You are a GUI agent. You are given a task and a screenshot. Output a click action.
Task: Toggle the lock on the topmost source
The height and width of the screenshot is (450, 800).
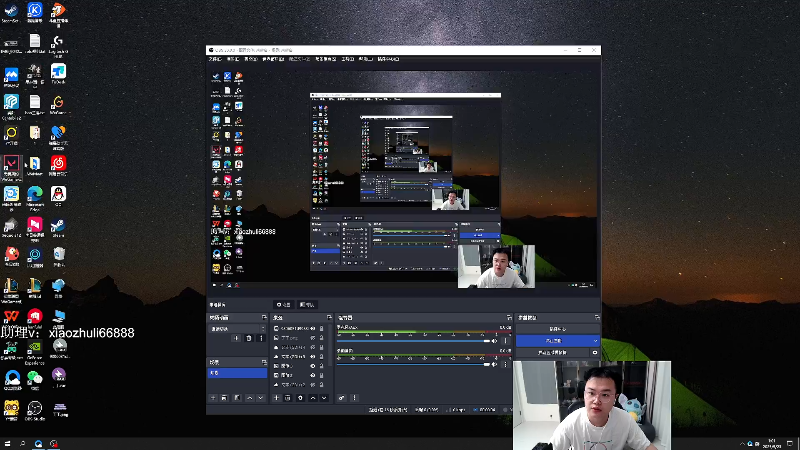tap(321, 329)
